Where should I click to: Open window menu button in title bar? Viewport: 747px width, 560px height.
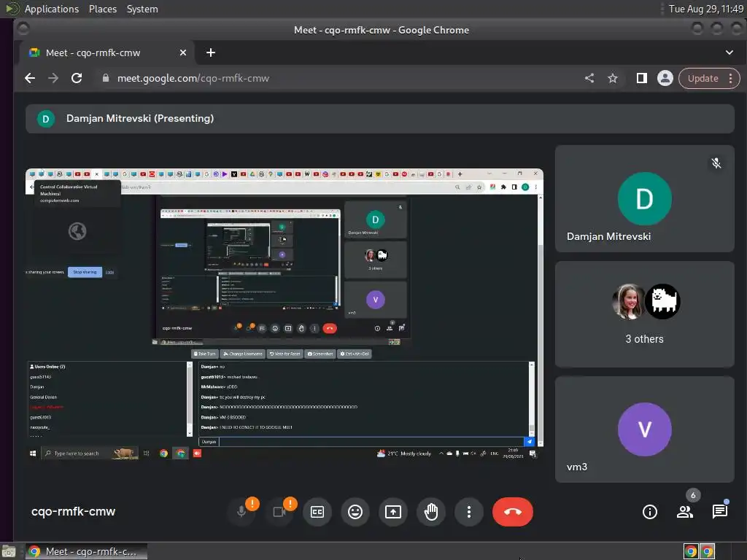pos(23,29)
